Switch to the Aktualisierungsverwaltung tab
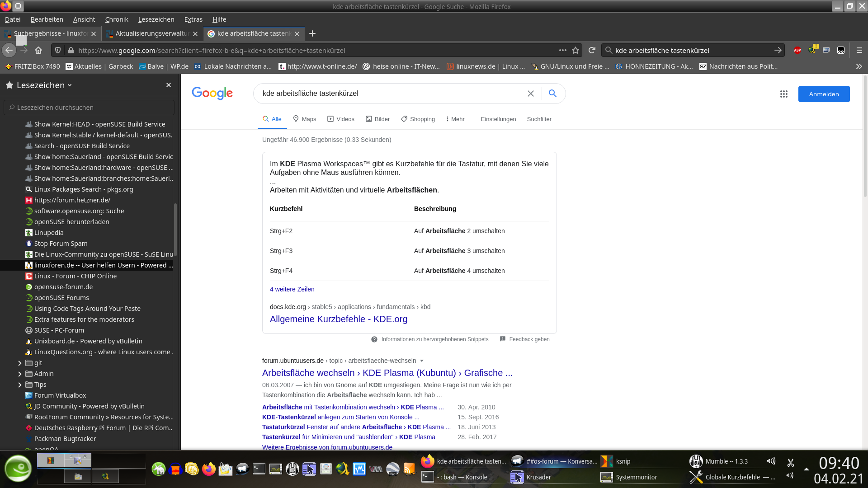 tap(152, 33)
